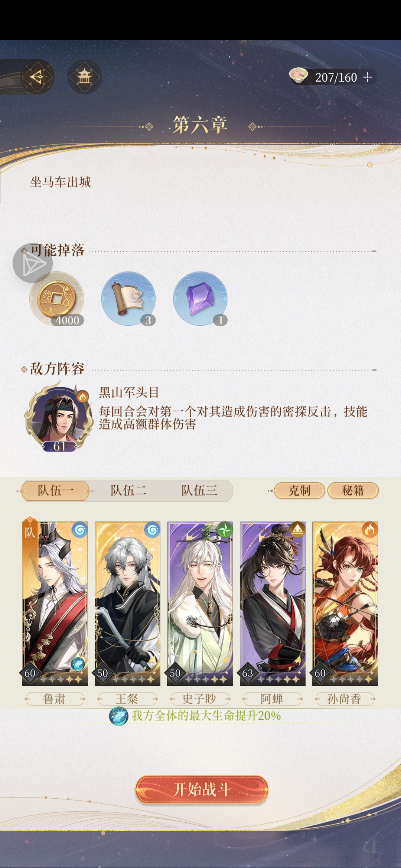The width and height of the screenshot is (401, 868).
Task: Open the 克制 counter info button
Action: (300, 491)
